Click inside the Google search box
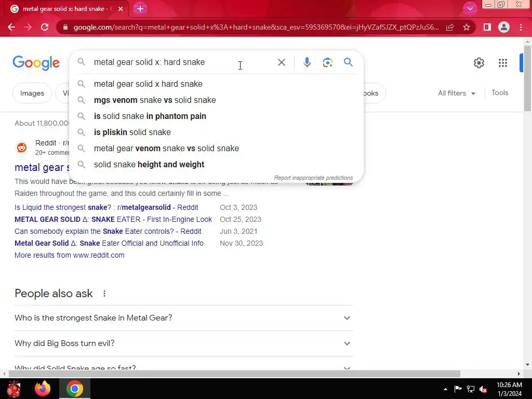The height and width of the screenshot is (399, 532). pos(183,62)
